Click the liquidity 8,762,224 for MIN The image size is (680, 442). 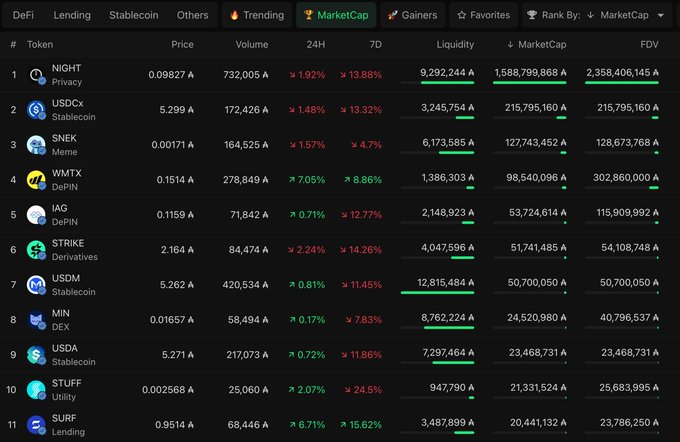(x=448, y=318)
